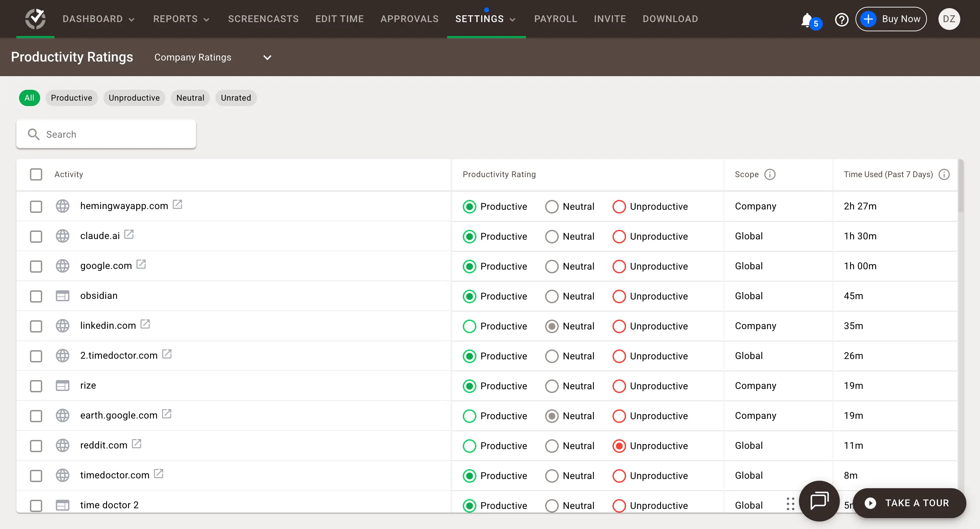Click the Scope info icon
980x529 pixels.
coord(770,174)
